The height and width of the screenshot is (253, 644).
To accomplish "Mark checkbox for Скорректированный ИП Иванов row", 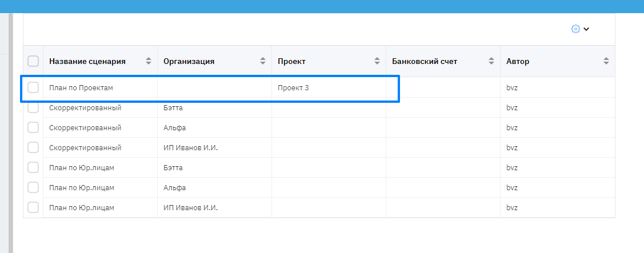I will 33,147.
